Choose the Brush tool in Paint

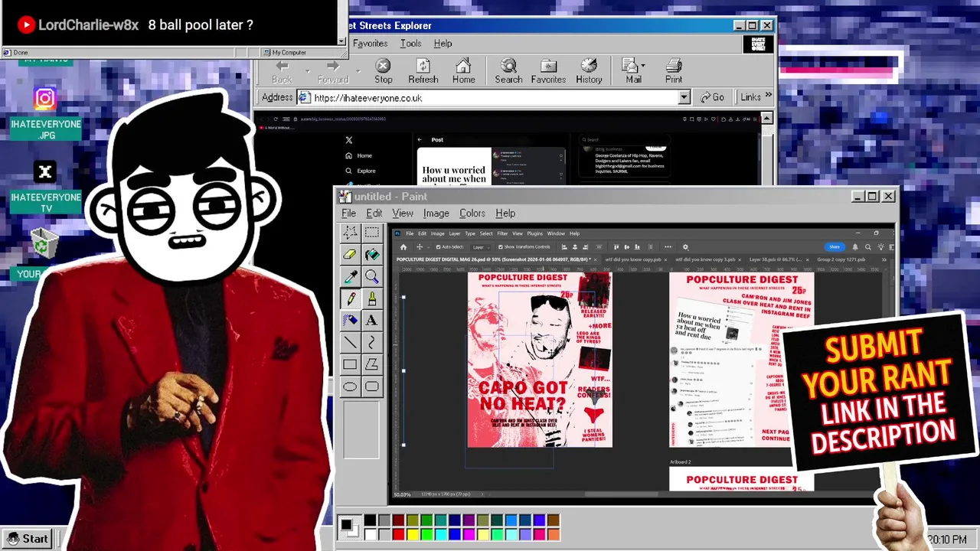372,298
